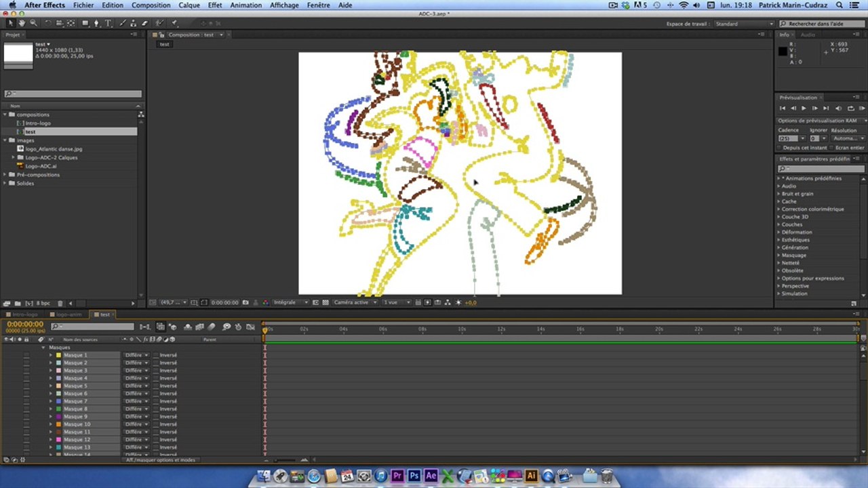
Task: Select the Logo-ADC.ai project item
Action: [40, 166]
